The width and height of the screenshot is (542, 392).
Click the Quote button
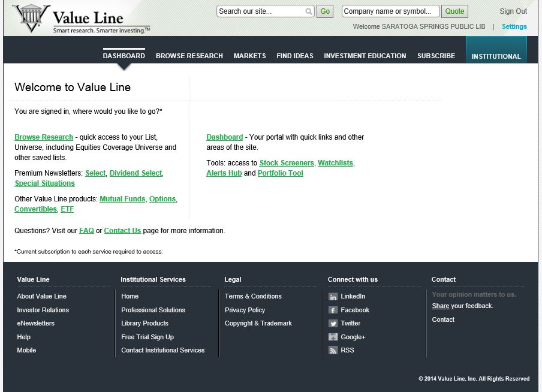(x=454, y=11)
